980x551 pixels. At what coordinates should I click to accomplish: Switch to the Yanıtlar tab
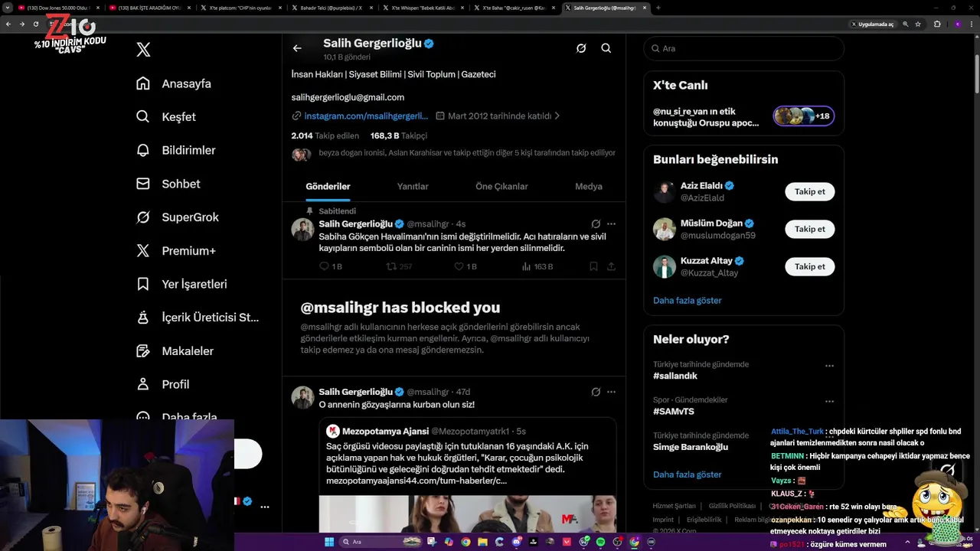pyautogui.click(x=413, y=186)
